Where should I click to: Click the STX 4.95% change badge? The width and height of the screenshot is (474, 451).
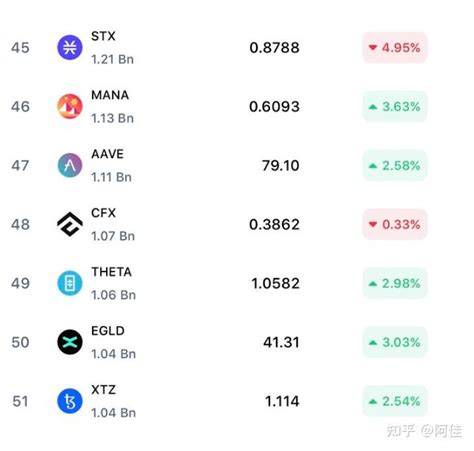[395, 48]
